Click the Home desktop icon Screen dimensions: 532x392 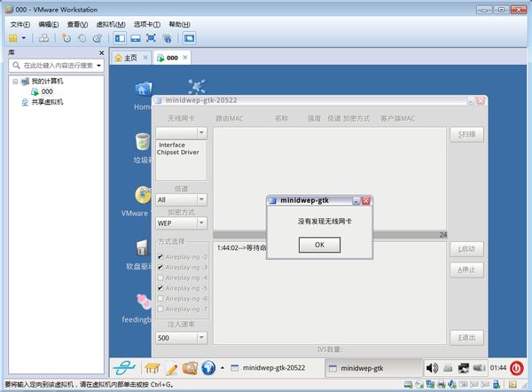tap(144, 90)
